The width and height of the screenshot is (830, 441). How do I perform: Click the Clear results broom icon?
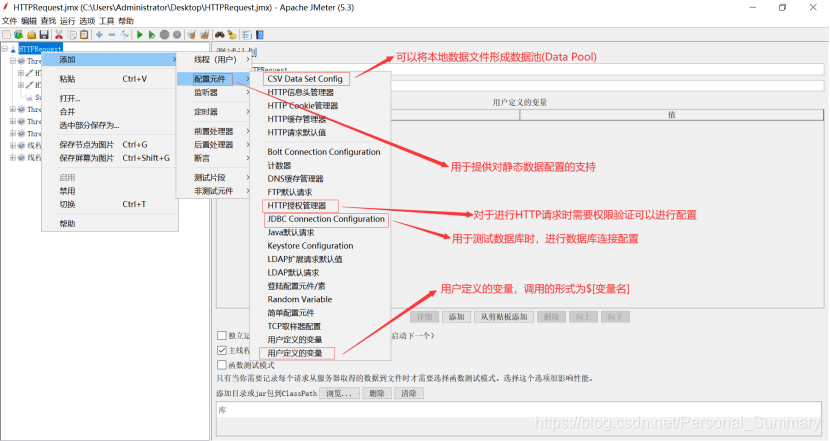(x=192, y=35)
